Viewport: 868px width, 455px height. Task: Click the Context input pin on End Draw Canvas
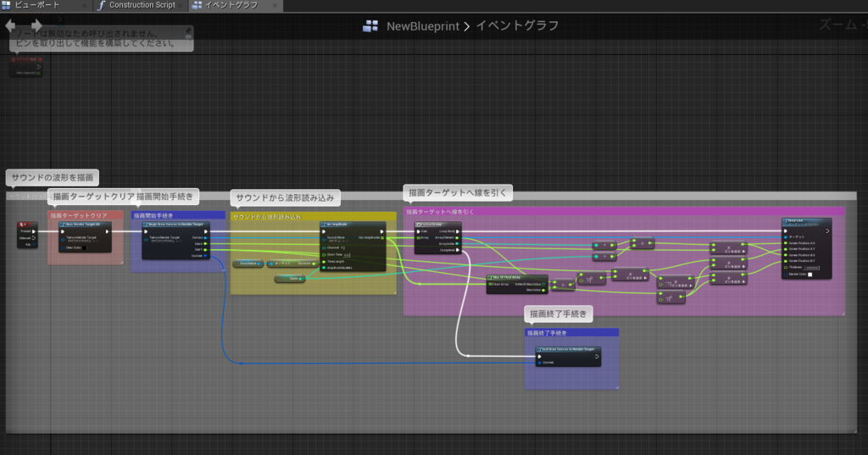point(540,363)
